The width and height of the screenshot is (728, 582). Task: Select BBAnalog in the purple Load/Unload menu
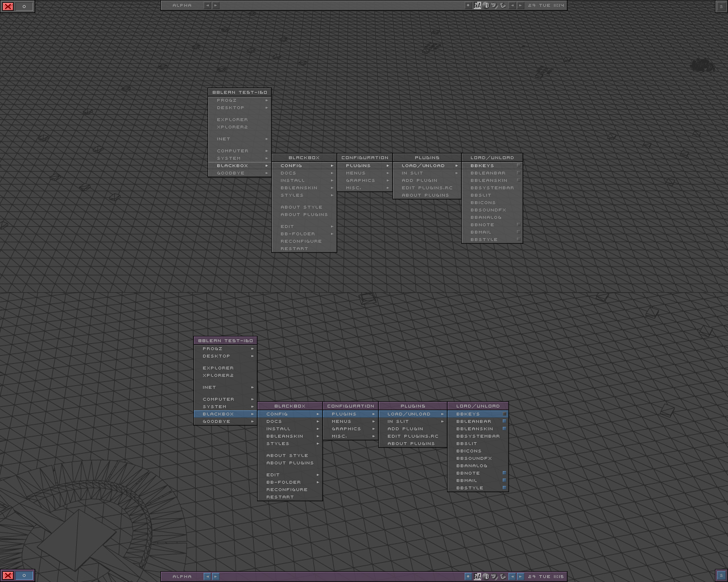pyautogui.click(x=478, y=465)
